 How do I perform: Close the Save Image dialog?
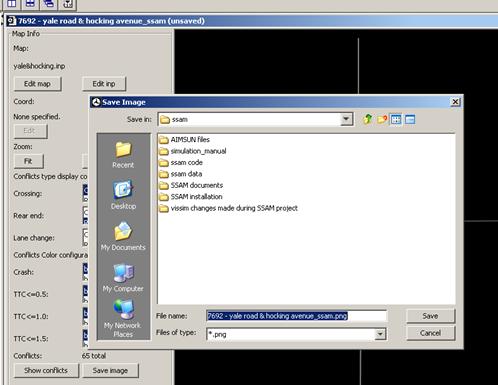tap(455, 102)
